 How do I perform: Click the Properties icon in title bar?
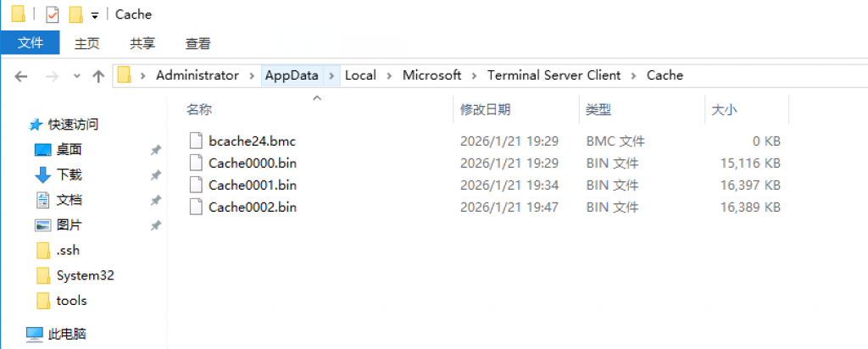[x=53, y=14]
